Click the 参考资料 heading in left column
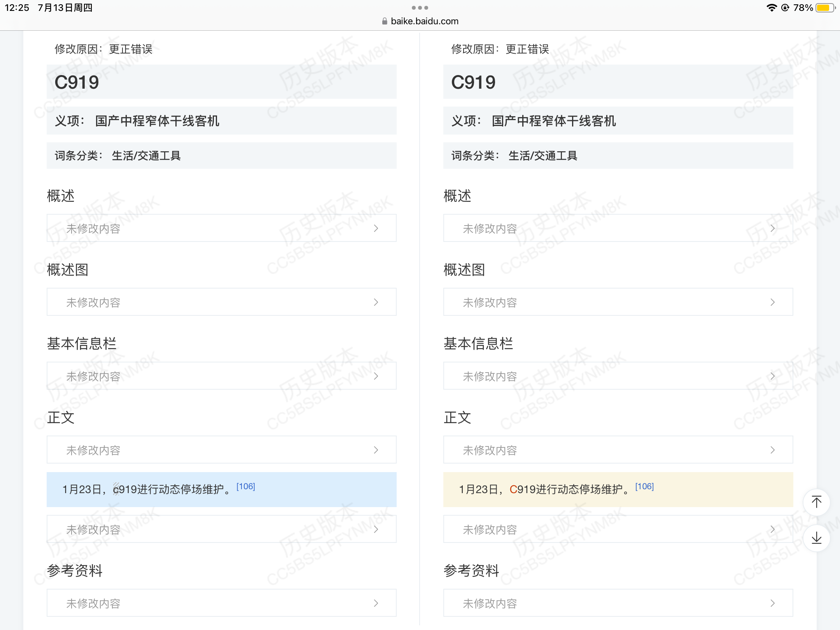 click(75, 571)
